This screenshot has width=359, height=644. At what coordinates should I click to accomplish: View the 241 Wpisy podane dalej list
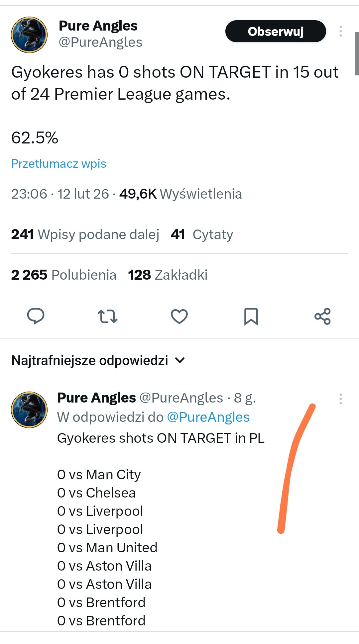click(x=85, y=234)
